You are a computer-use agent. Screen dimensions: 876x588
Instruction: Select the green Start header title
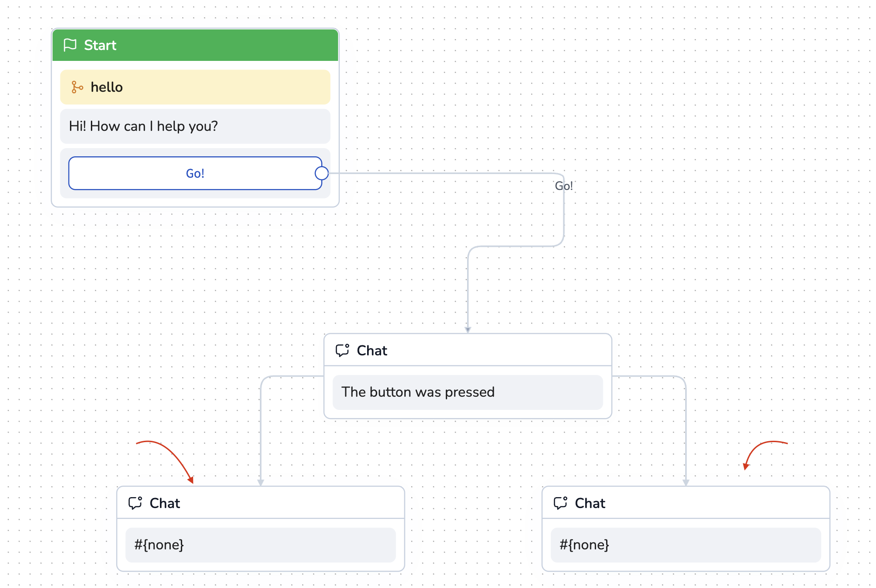pyautogui.click(x=100, y=45)
